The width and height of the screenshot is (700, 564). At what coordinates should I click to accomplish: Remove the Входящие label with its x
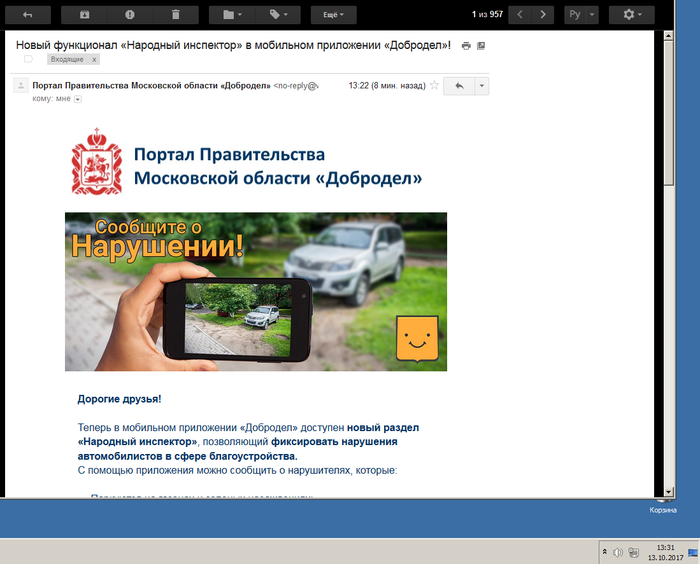[95, 60]
